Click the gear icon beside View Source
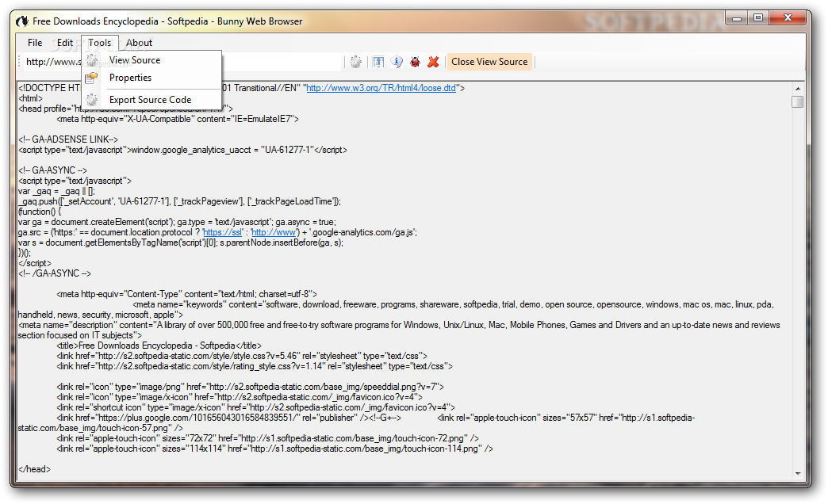 [x=92, y=60]
